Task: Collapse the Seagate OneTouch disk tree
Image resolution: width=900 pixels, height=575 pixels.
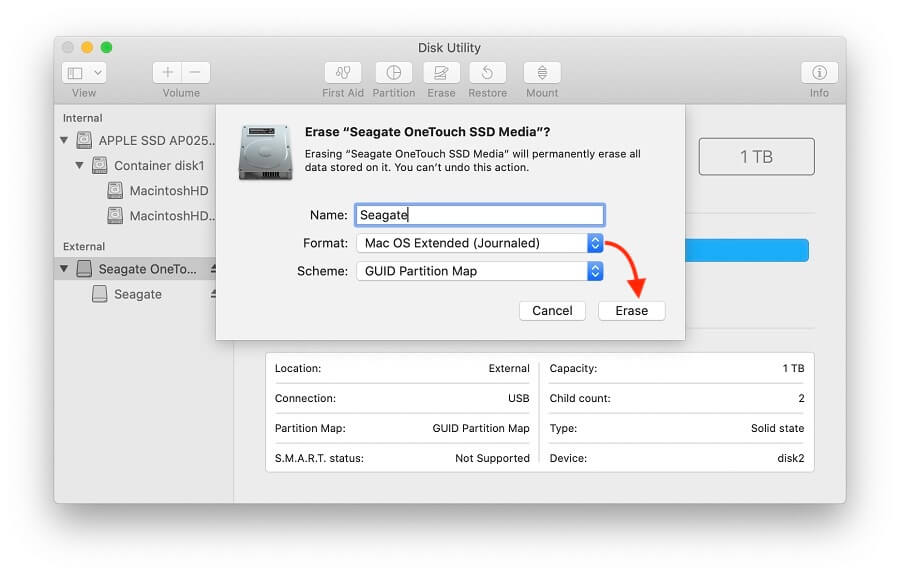Action: click(64, 269)
